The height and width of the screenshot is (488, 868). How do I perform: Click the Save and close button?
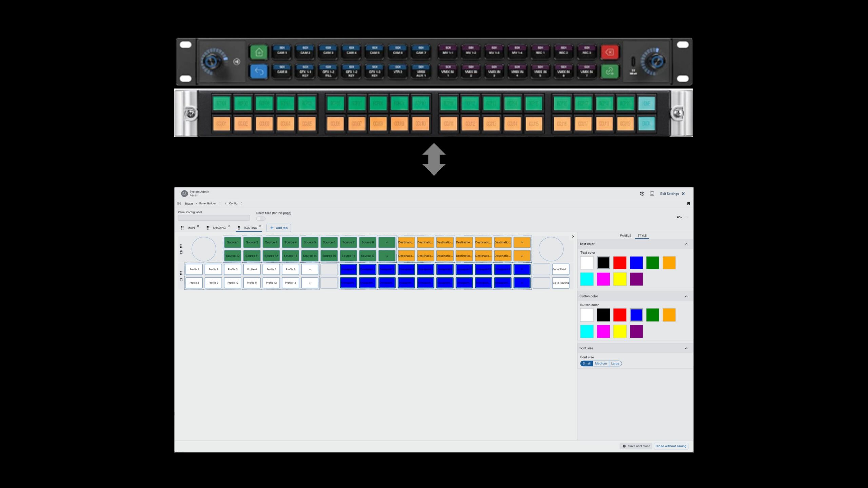[x=636, y=446]
